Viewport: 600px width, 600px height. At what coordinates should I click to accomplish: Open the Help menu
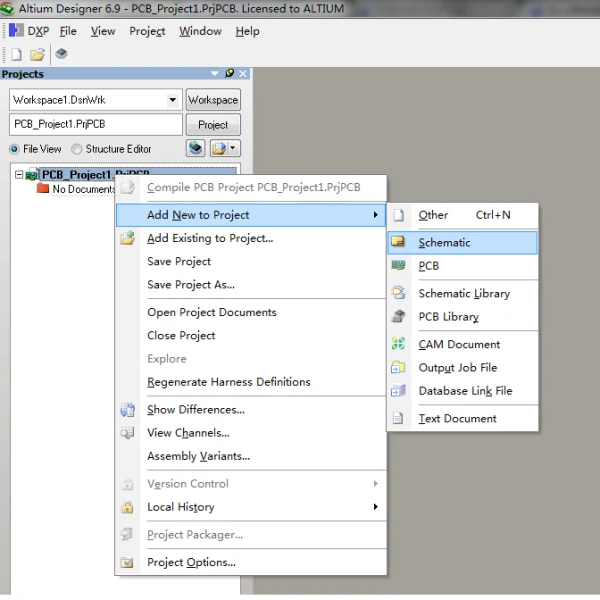click(x=248, y=31)
